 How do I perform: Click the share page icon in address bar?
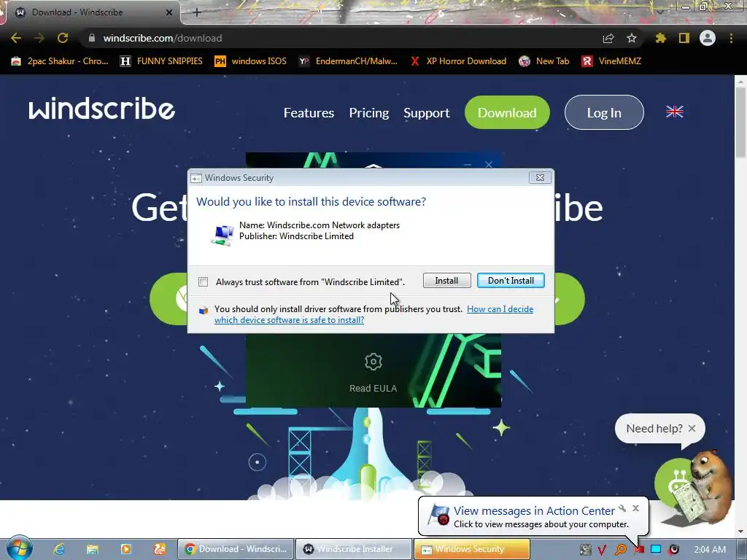point(608,38)
